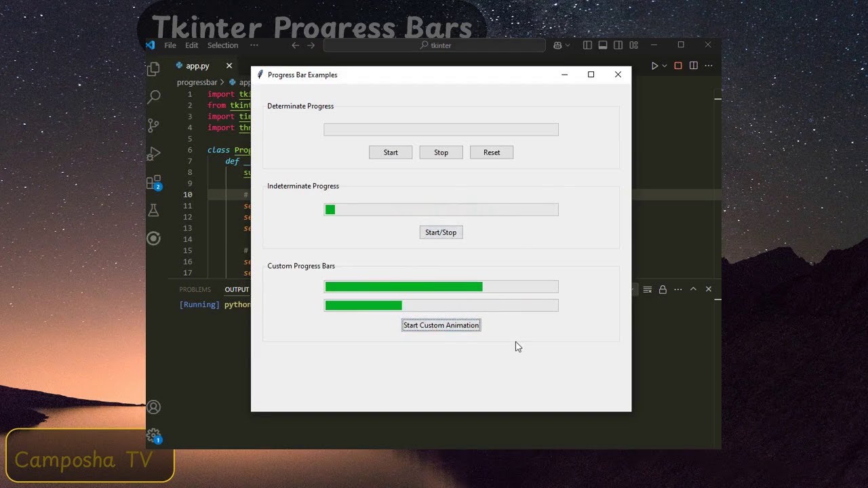Click the circular target icon in activity bar
The width and height of the screenshot is (868, 488).
pos(154,238)
